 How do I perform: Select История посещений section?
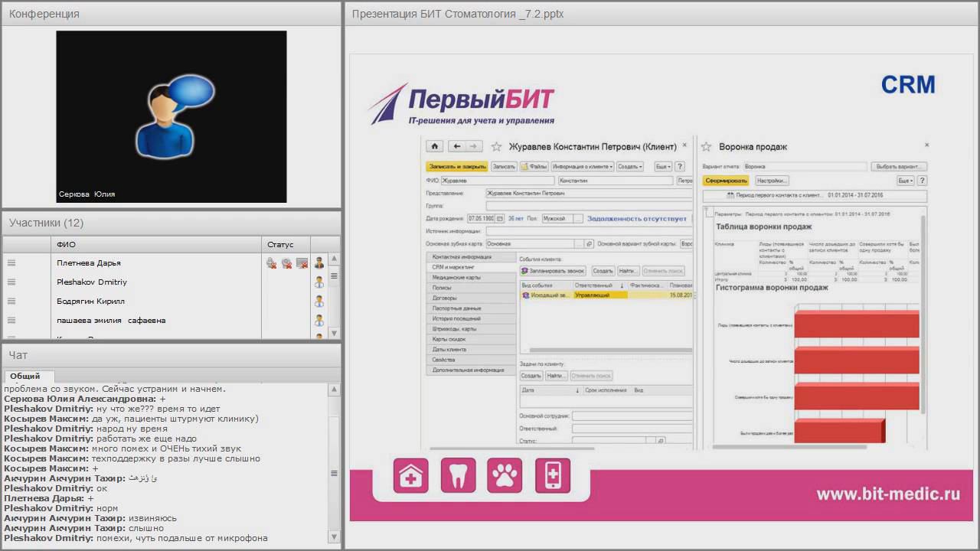471,318
